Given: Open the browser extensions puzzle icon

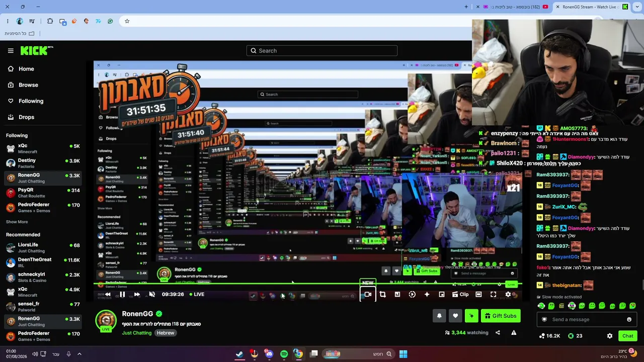Looking at the screenshot, I should 50,21.
